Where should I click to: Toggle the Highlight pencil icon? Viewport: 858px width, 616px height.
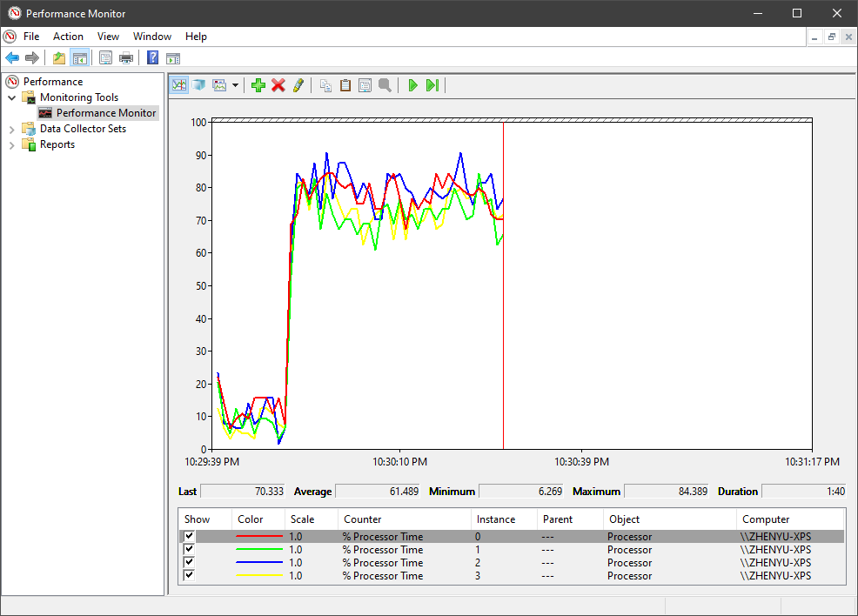click(x=298, y=85)
